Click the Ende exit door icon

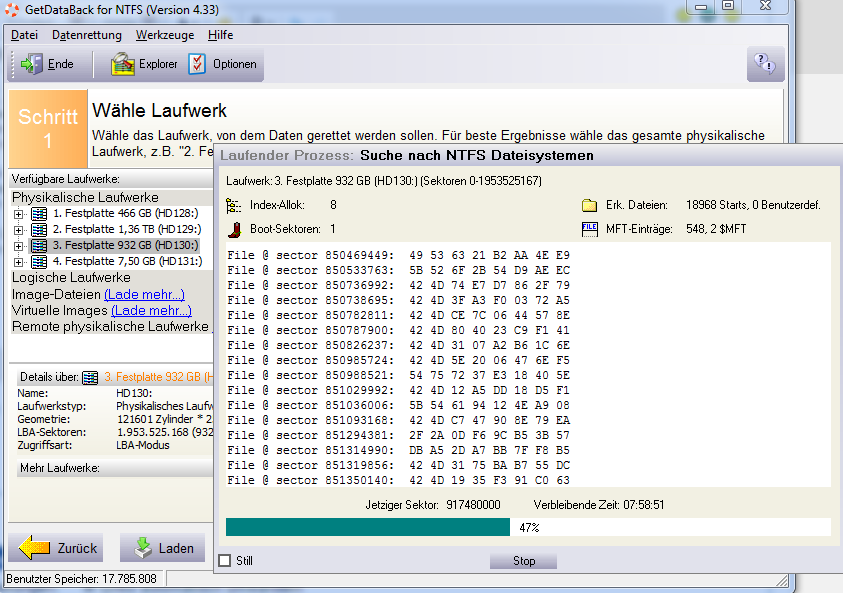point(32,64)
